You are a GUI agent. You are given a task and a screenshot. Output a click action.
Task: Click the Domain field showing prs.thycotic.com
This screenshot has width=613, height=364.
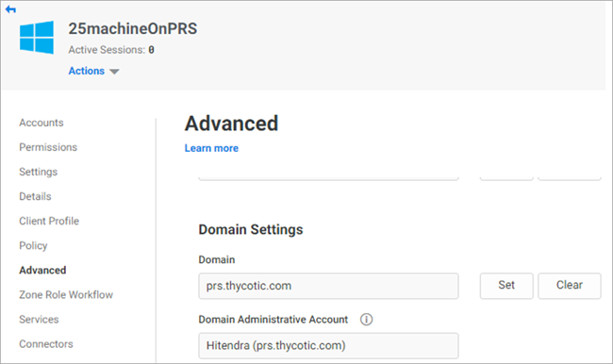tap(328, 286)
